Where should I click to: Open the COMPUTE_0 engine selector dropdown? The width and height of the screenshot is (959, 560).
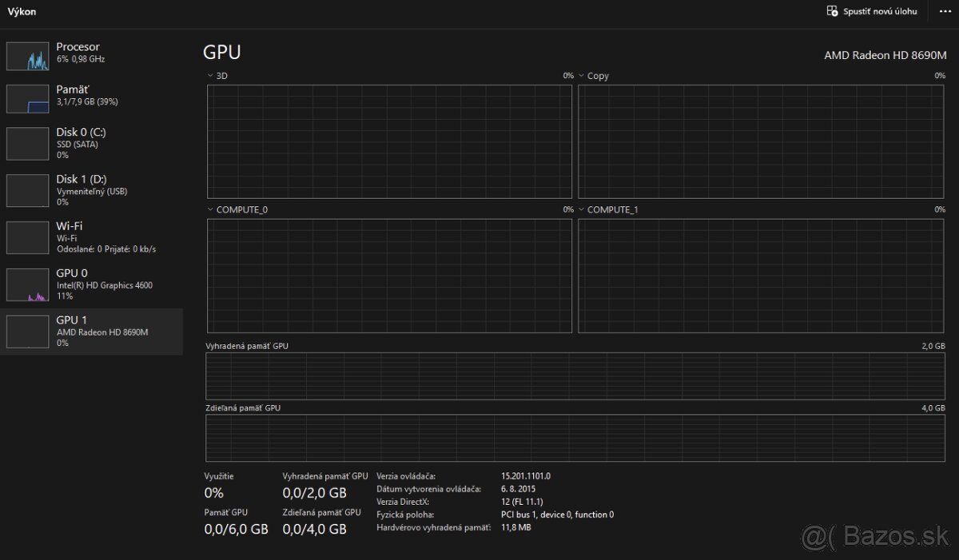pos(210,209)
